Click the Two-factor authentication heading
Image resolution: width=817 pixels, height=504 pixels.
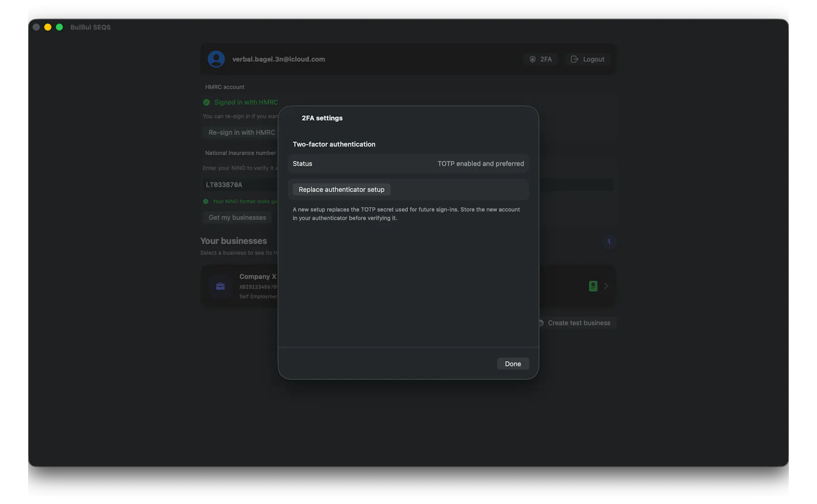pyautogui.click(x=334, y=144)
